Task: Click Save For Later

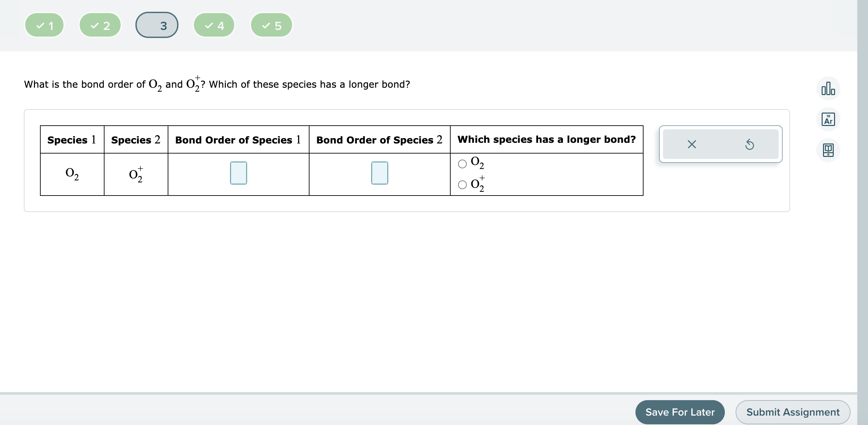Action: coord(679,412)
